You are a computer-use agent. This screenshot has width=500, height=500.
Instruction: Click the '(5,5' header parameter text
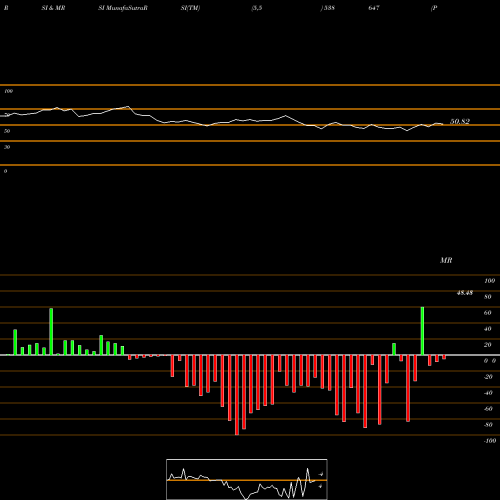point(257,8)
